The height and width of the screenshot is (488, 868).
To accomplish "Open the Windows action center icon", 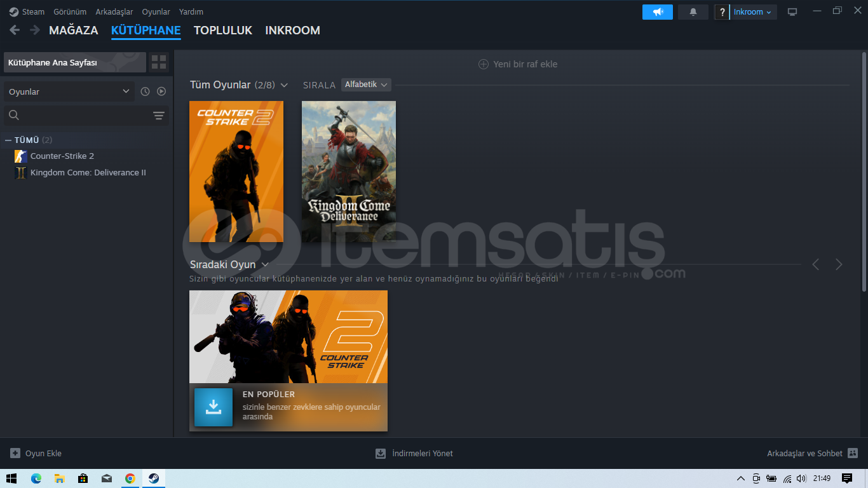I will point(847,478).
